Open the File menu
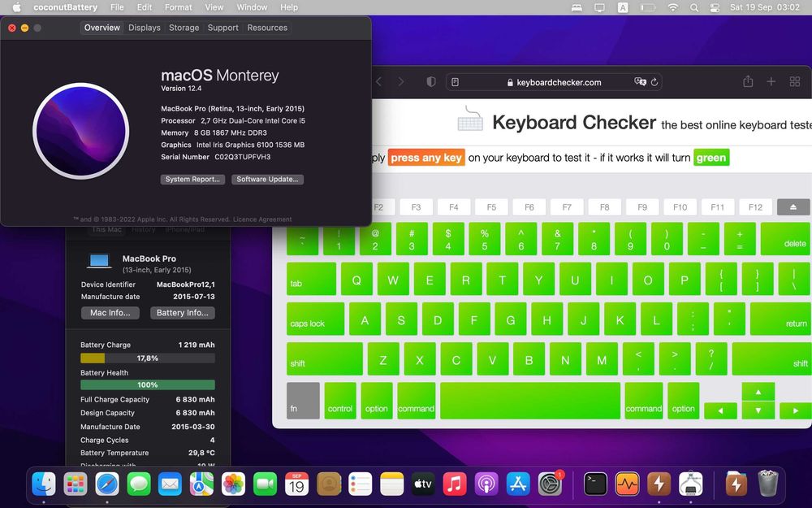This screenshot has width=812, height=508. point(117,7)
